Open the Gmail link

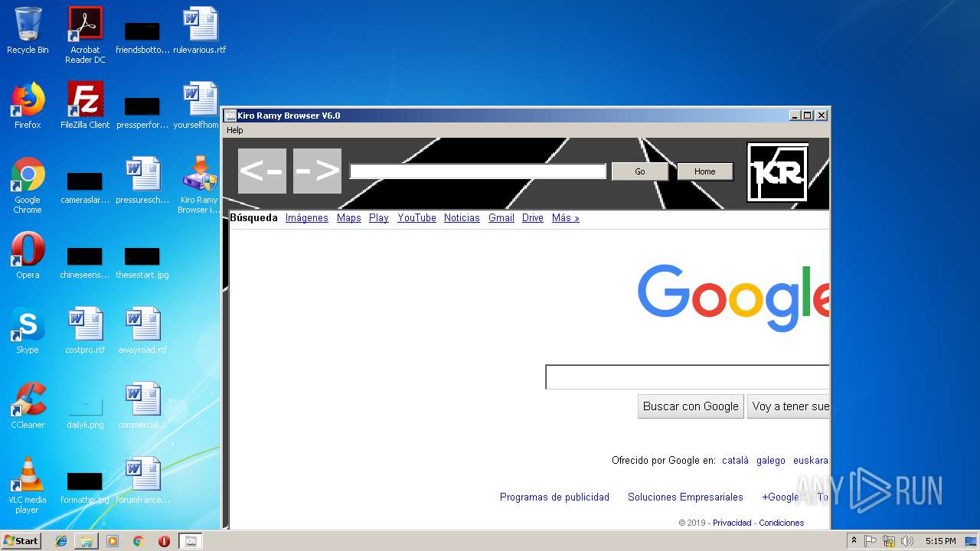coord(501,218)
